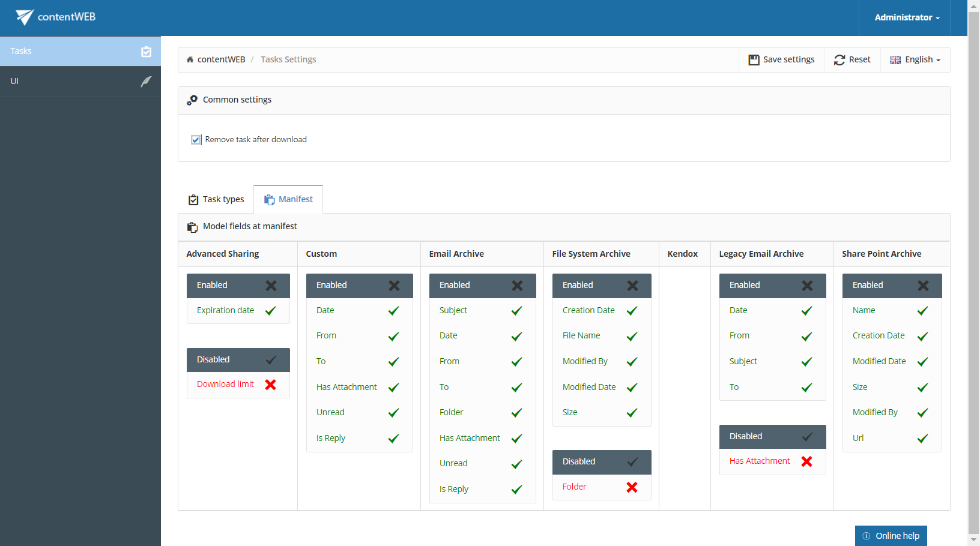Viewport: 980px width, 546px height.
Task: Click the Kendox column header
Action: coord(683,254)
